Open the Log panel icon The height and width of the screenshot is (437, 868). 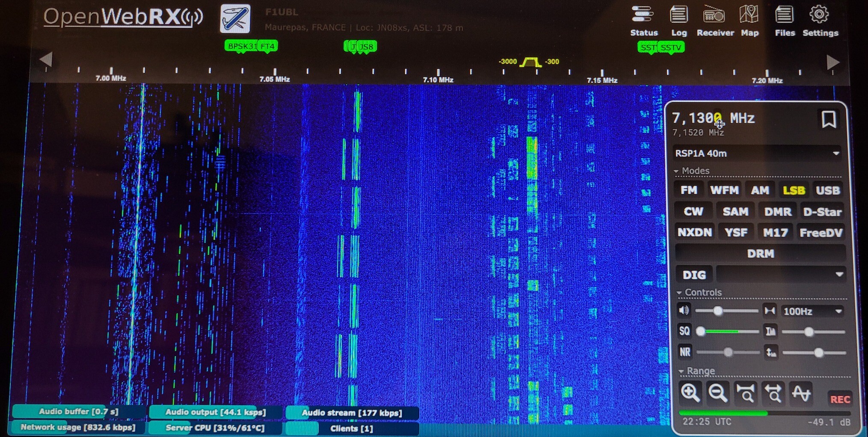click(678, 21)
